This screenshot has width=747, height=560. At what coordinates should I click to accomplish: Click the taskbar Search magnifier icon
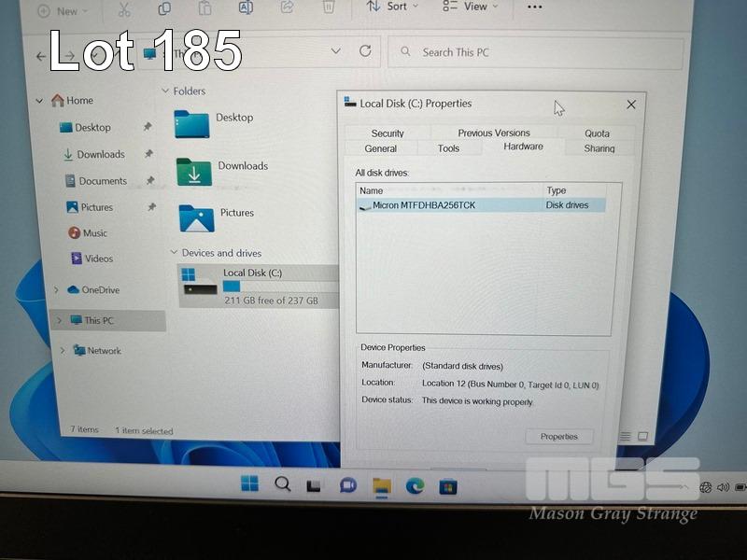(x=282, y=483)
